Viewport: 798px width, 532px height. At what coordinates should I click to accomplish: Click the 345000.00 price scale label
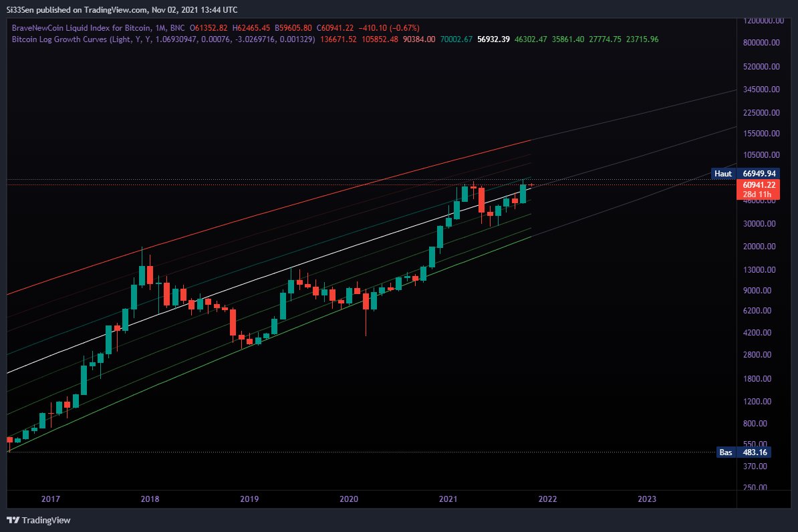pyautogui.click(x=761, y=89)
